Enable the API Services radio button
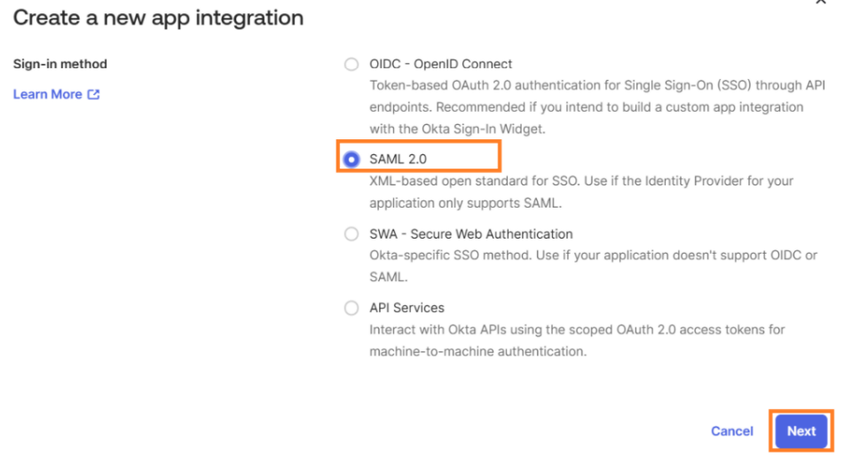 [351, 309]
